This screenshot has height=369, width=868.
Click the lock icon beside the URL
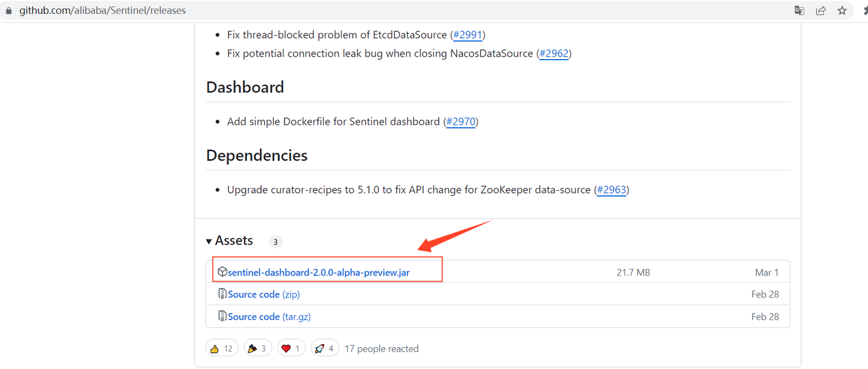(8, 10)
